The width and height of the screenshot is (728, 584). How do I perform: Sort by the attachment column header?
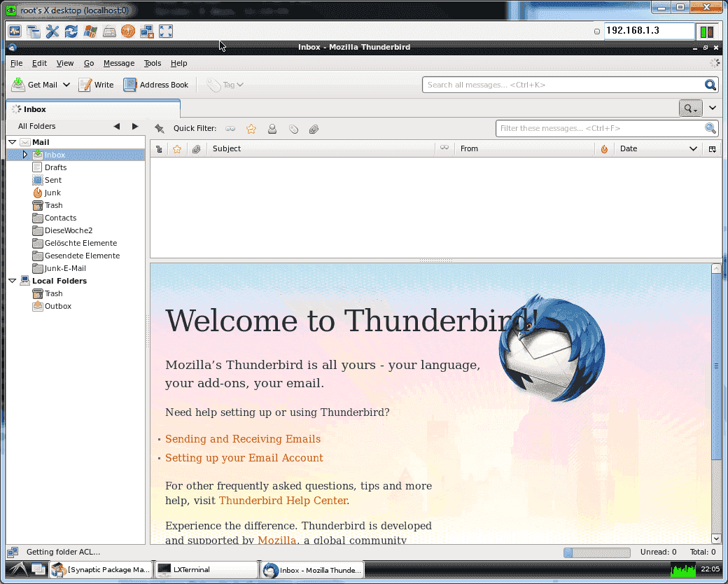pyautogui.click(x=197, y=149)
